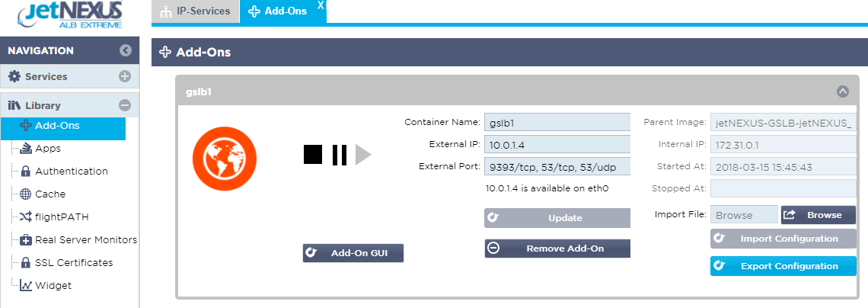
Task: Collapse the gslb1 panel with the chevron
Action: [843, 91]
